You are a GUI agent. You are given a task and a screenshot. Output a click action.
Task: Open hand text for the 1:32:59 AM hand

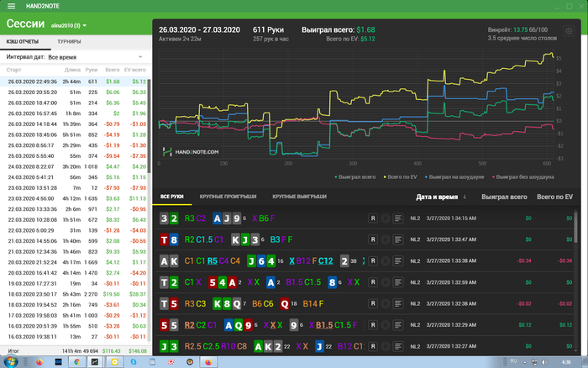pos(398,282)
